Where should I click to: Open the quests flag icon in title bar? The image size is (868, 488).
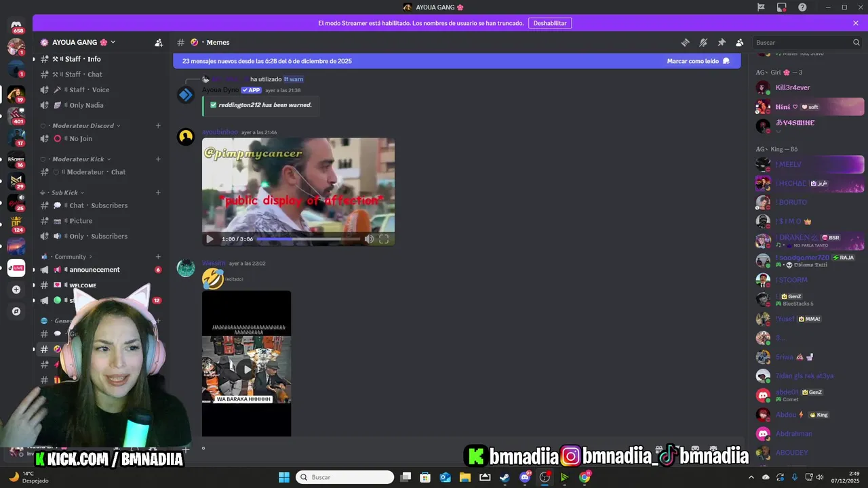click(761, 7)
